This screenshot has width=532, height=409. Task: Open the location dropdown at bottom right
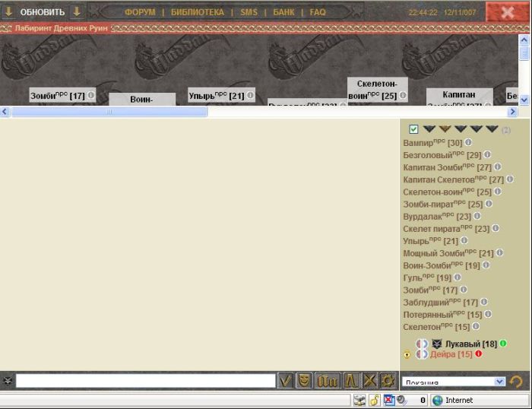point(453,382)
